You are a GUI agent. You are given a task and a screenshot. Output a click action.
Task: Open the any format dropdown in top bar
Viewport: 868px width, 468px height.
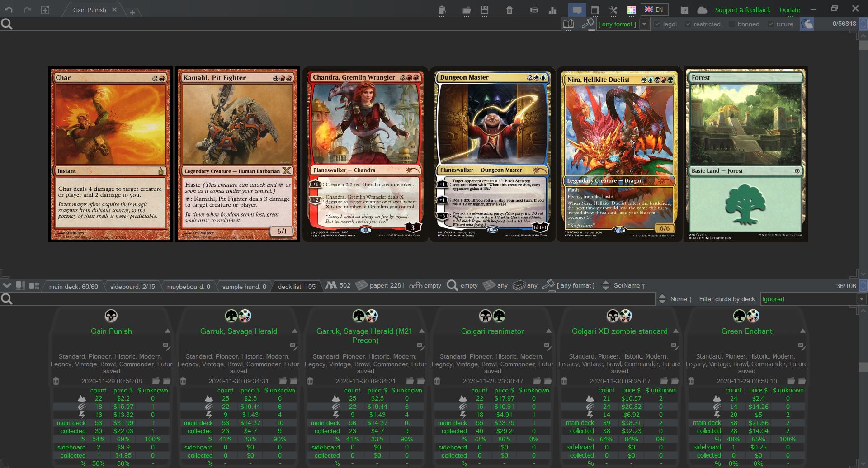[644, 24]
